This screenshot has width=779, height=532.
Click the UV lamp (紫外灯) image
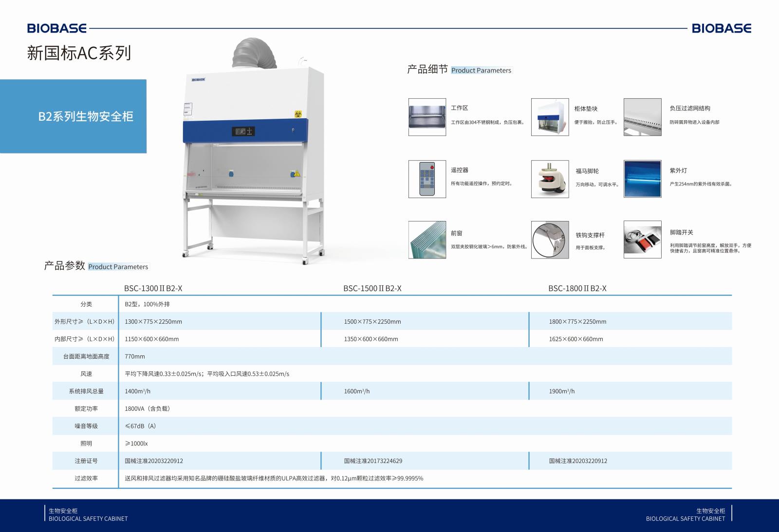[x=642, y=179]
